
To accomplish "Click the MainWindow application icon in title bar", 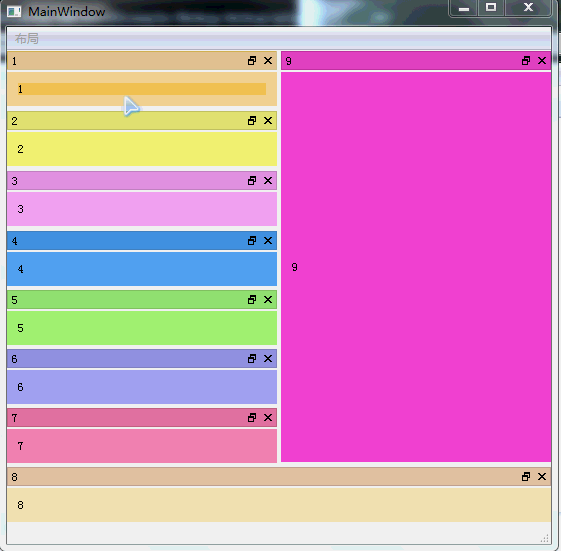I will pos(14,12).
